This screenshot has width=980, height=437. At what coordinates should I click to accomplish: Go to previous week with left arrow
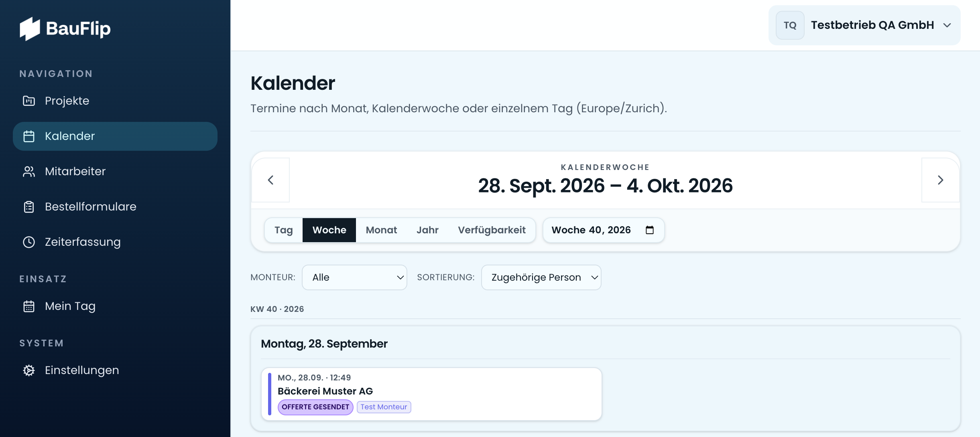270,180
